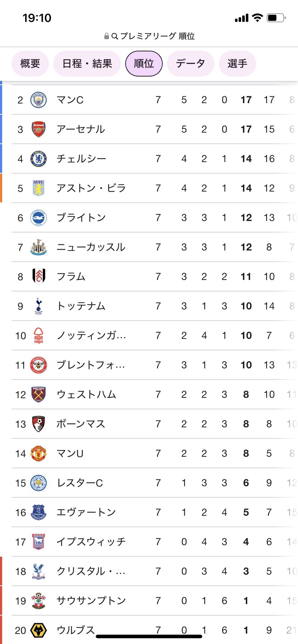Click the Wolves wolf-head logo
The image size is (298, 644).
tap(39, 630)
